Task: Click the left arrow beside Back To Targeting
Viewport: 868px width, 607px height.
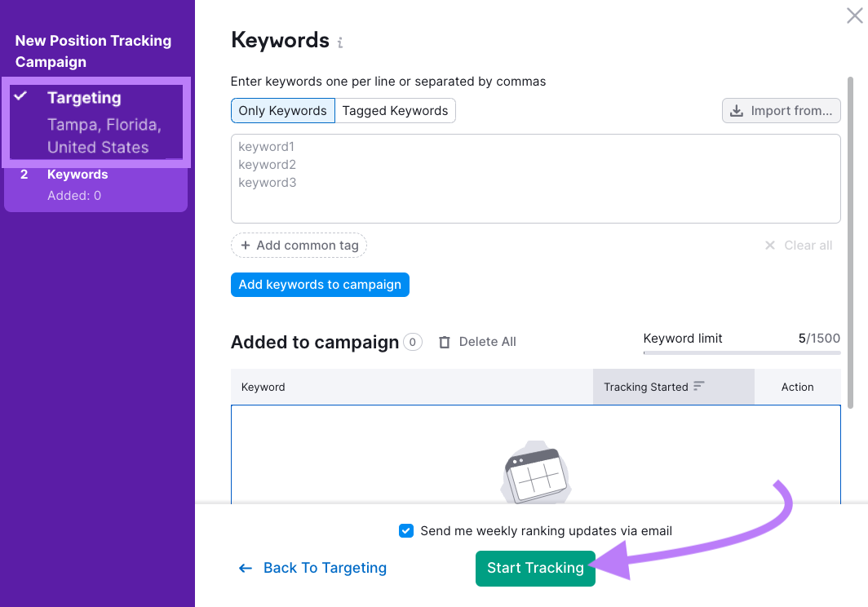Action: click(245, 568)
